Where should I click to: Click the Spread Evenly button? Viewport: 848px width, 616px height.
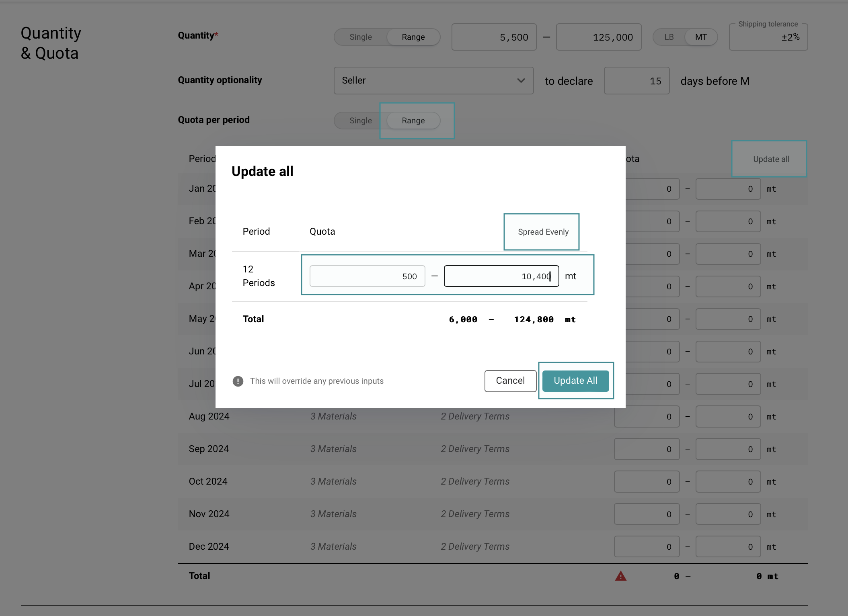(x=543, y=232)
